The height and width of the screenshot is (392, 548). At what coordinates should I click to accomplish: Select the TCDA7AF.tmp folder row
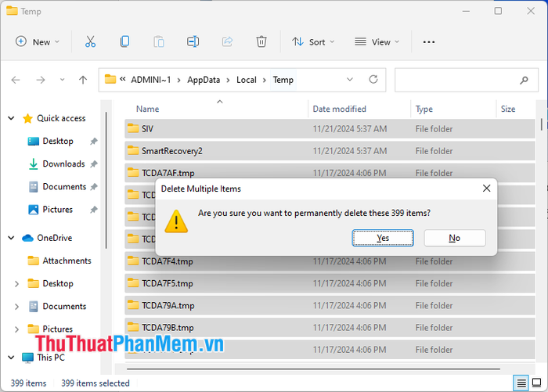[330, 173]
